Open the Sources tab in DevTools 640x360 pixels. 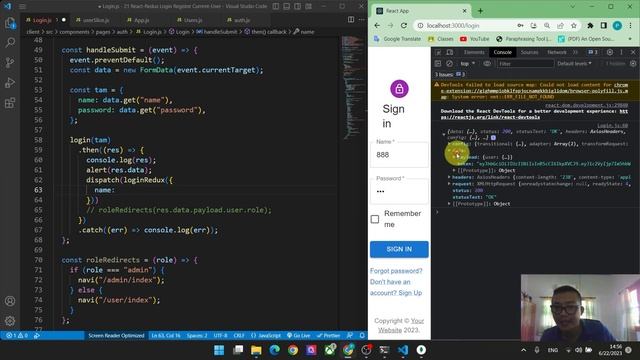[x=529, y=52]
